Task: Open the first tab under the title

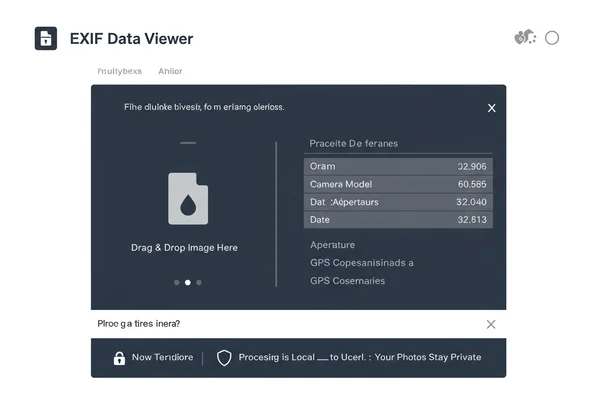Action: [120, 72]
